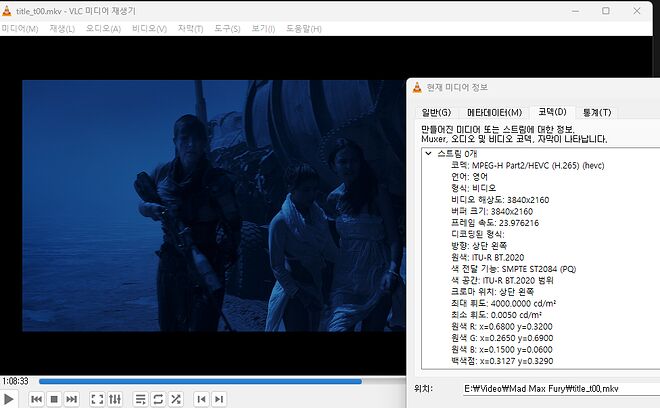
Task: Skip to previous media track
Action: click(x=37, y=399)
